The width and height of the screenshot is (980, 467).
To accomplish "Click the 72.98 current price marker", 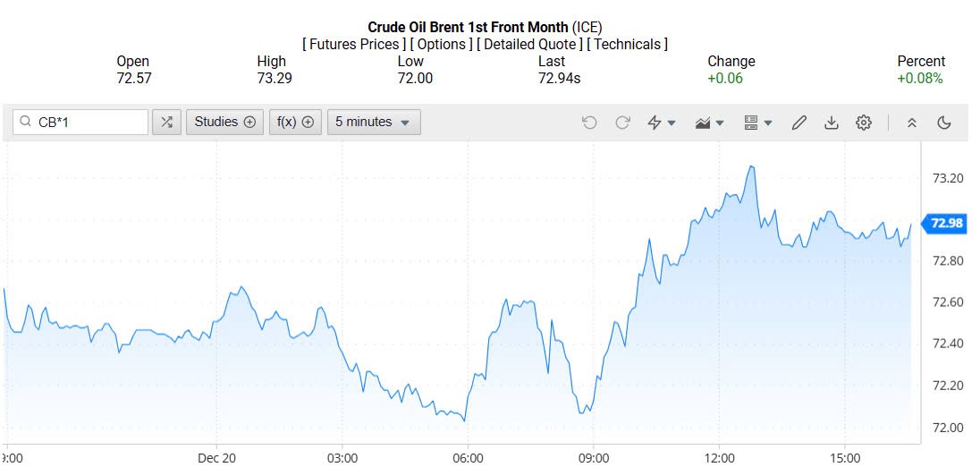I will click(946, 223).
